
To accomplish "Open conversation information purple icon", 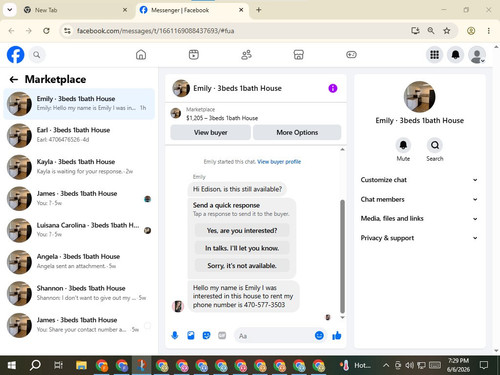I will click(333, 88).
